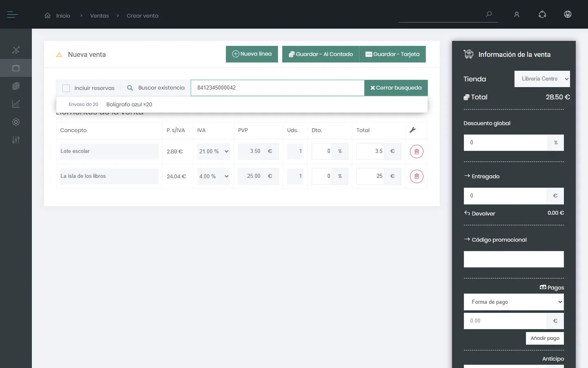
Task: Delete La isla de los libros line
Action: pos(416,176)
